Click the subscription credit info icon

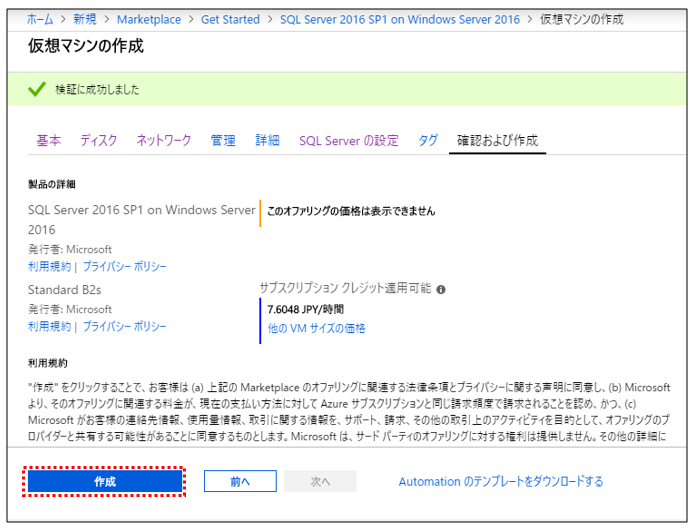point(441,290)
